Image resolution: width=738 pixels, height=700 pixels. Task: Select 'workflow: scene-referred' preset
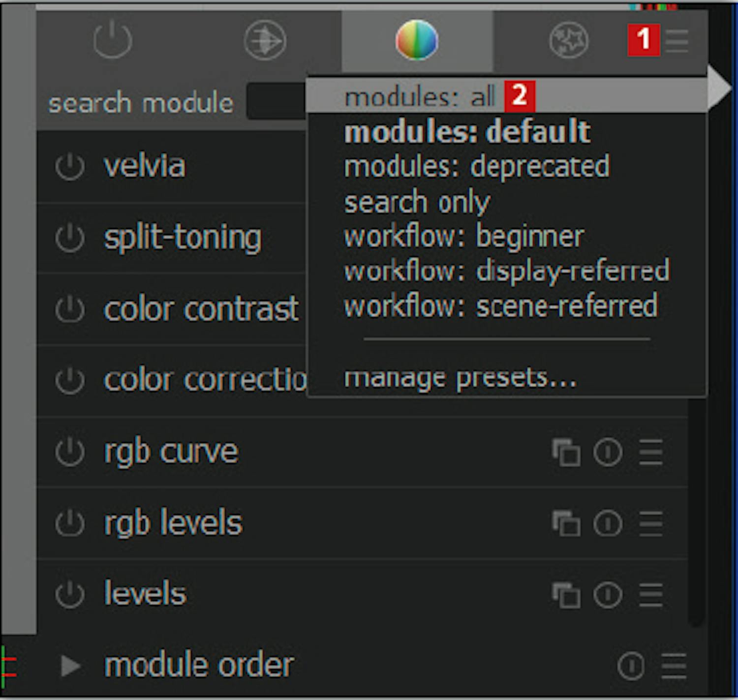coord(500,306)
